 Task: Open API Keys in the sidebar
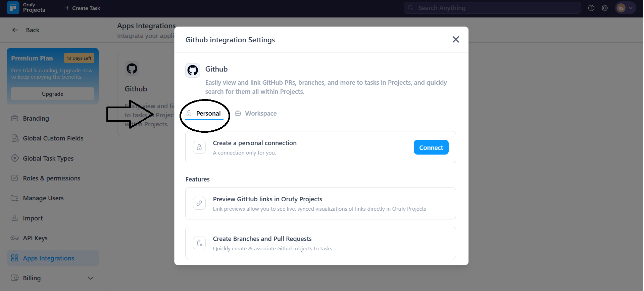pyautogui.click(x=35, y=238)
